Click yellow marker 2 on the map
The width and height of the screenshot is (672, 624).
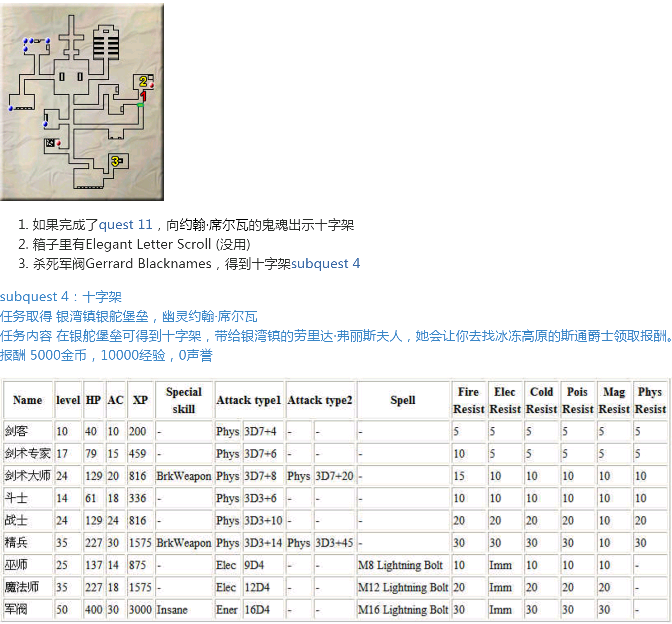143,81
